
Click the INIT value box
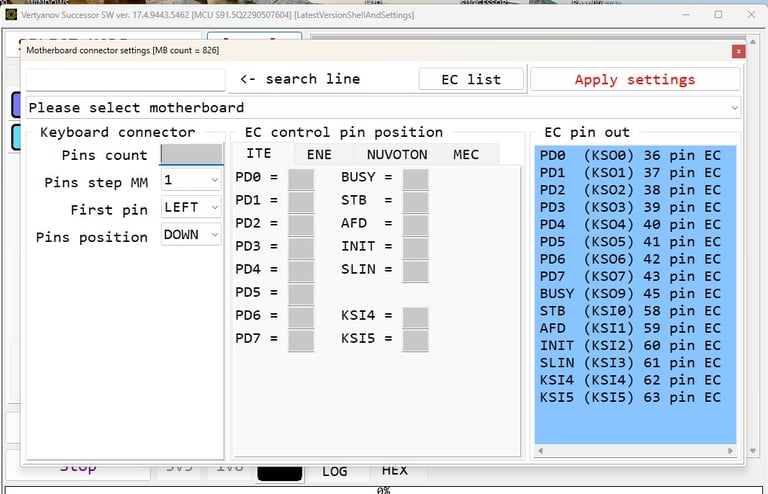[415, 248]
